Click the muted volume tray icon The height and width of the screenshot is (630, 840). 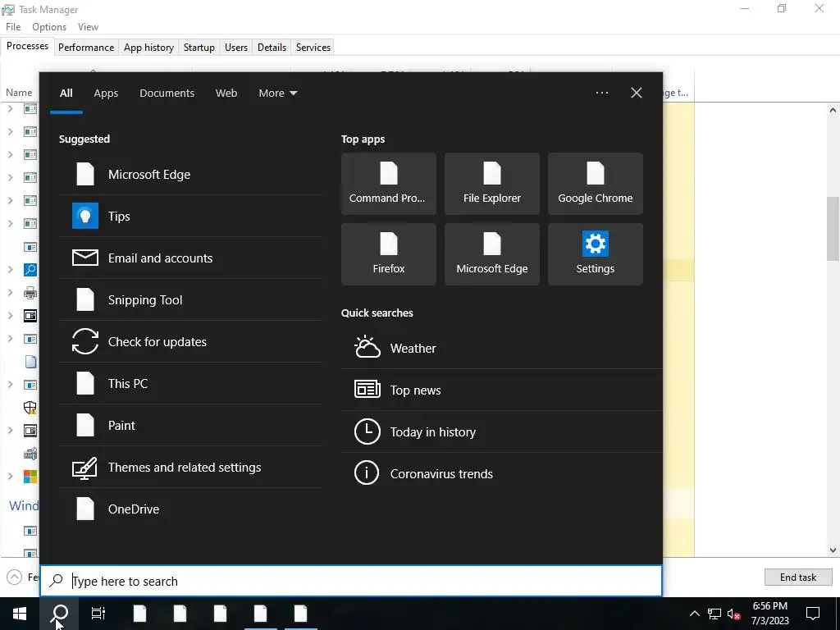733,614
